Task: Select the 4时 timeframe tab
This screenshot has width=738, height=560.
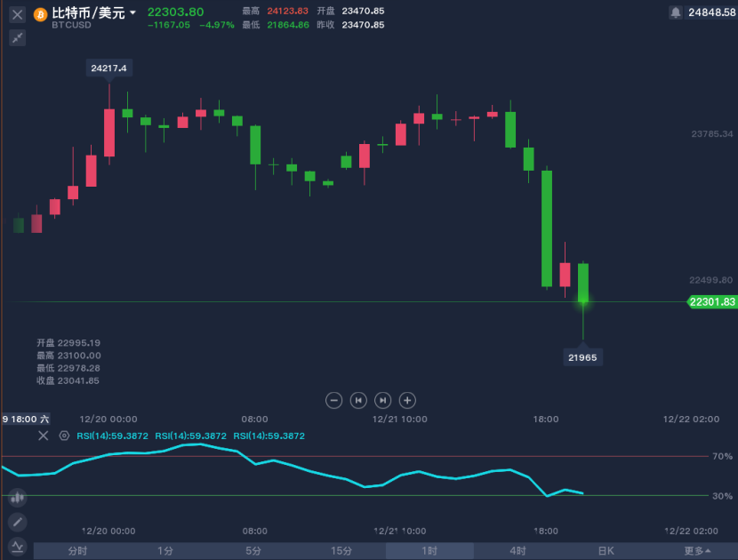Action: pyautogui.click(x=517, y=550)
